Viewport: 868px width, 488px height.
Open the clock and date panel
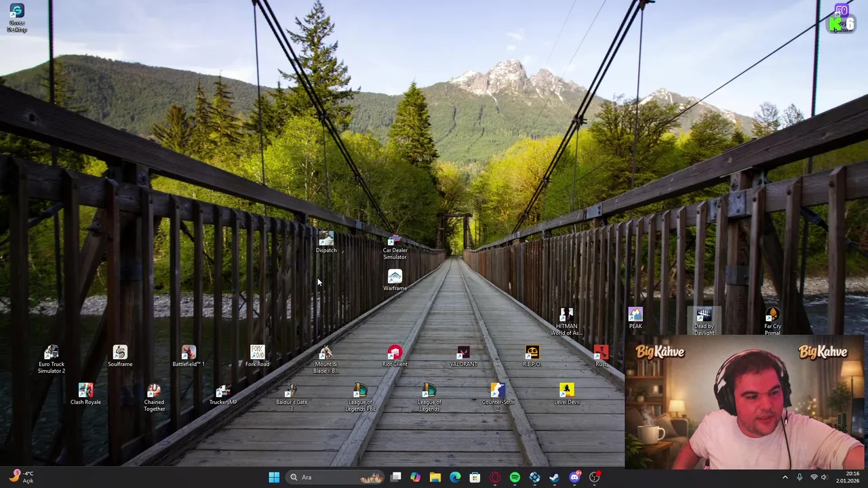click(x=848, y=477)
